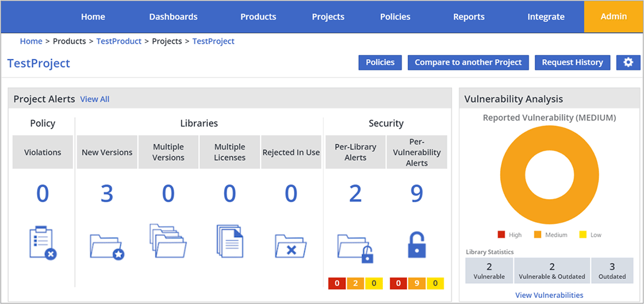Screen dimensions: 644x304
Task: Open project settings with the gear icon
Action: tap(628, 62)
